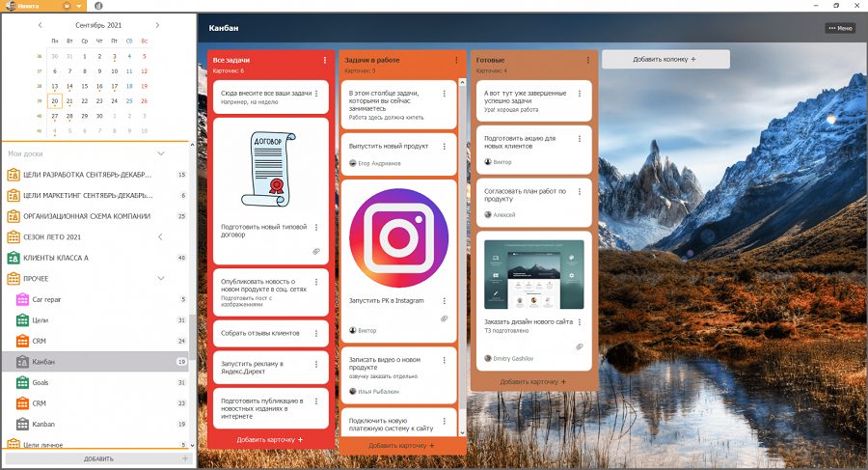Screen dimensions: 868x470
Task: Click "Добавить колонку +" button
Action: (x=665, y=59)
